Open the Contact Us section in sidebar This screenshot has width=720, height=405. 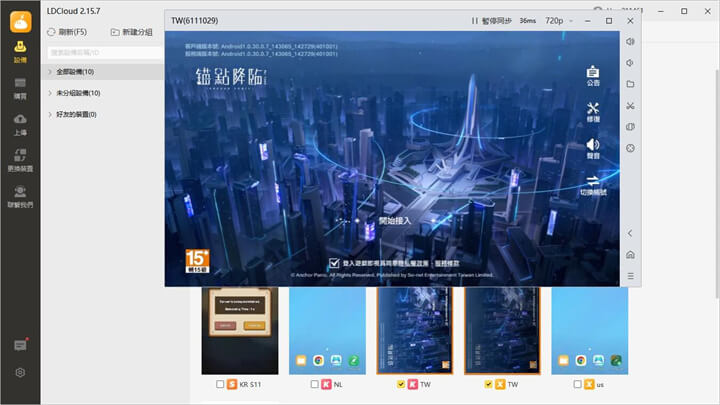click(20, 197)
